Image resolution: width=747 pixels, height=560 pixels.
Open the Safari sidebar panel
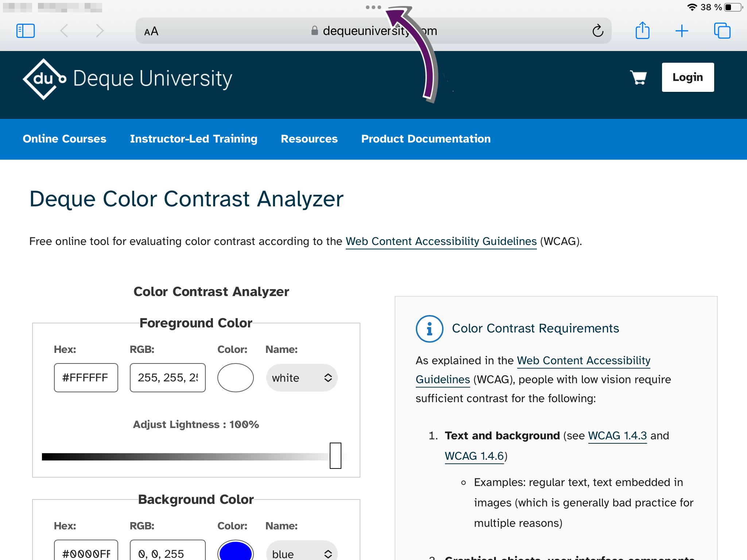coord(26,31)
